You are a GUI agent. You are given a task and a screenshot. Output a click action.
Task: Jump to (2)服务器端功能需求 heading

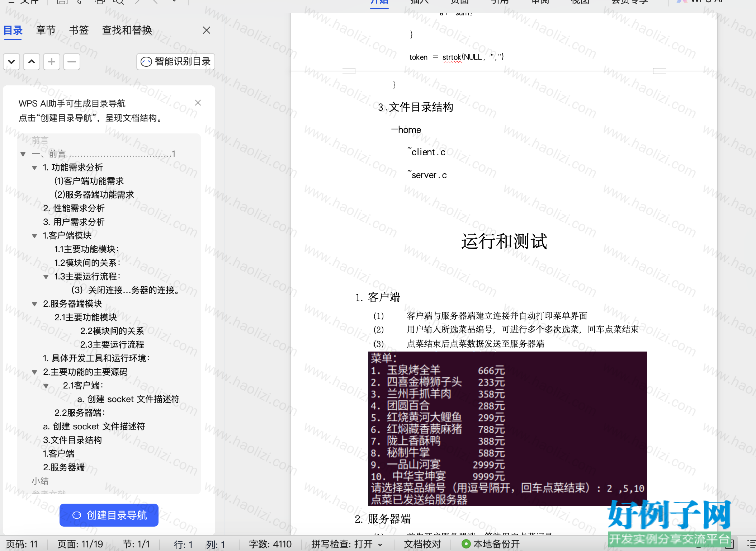point(94,195)
